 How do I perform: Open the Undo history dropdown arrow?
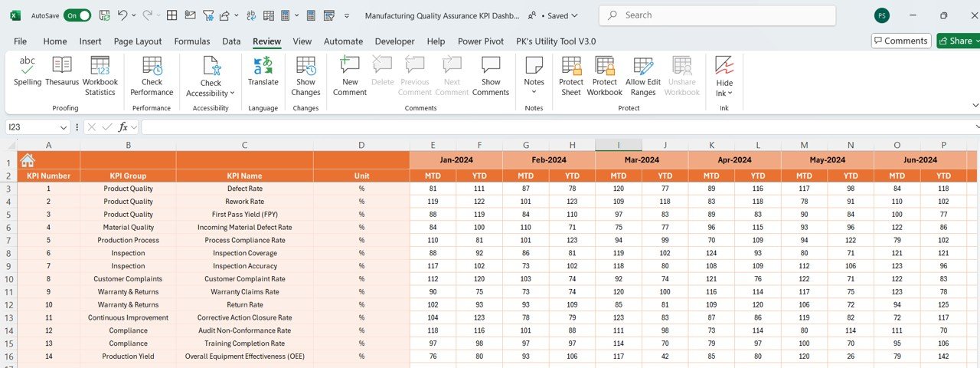click(134, 15)
